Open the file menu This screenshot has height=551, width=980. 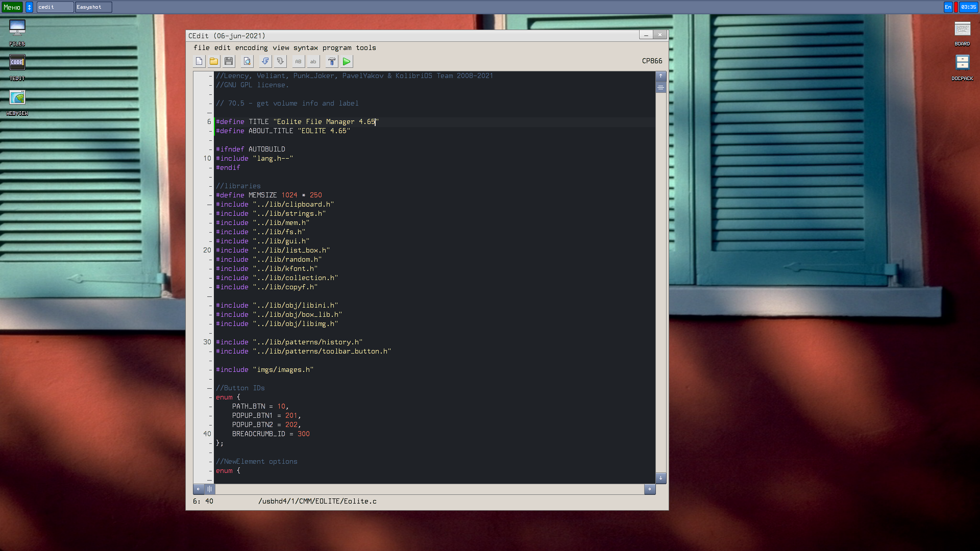click(x=201, y=48)
